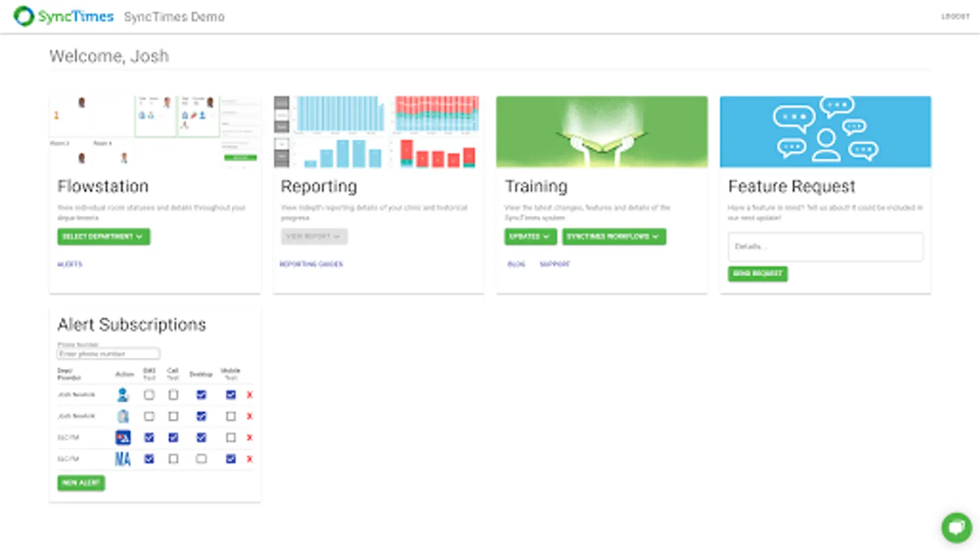Screen dimensions: 980x551
Task: Log out using the Logout link
Action: click(x=956, y=17)
